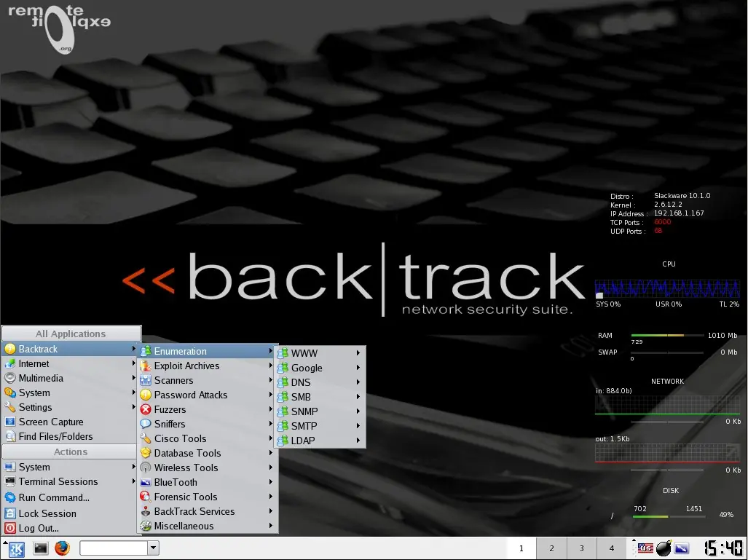Screen dimensions: 748x560
Task: Open the taskbar command combo box dropdown arrow
Action: (x=153, y=548)
